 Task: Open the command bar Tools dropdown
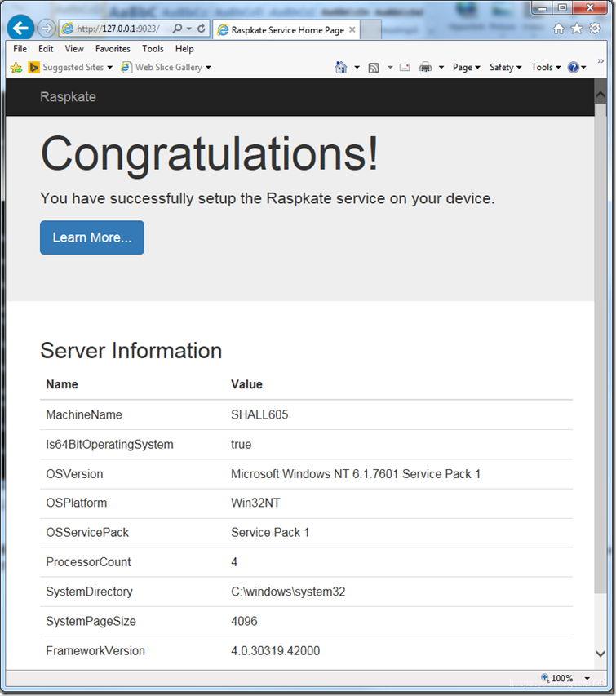(x=546, y=68)
